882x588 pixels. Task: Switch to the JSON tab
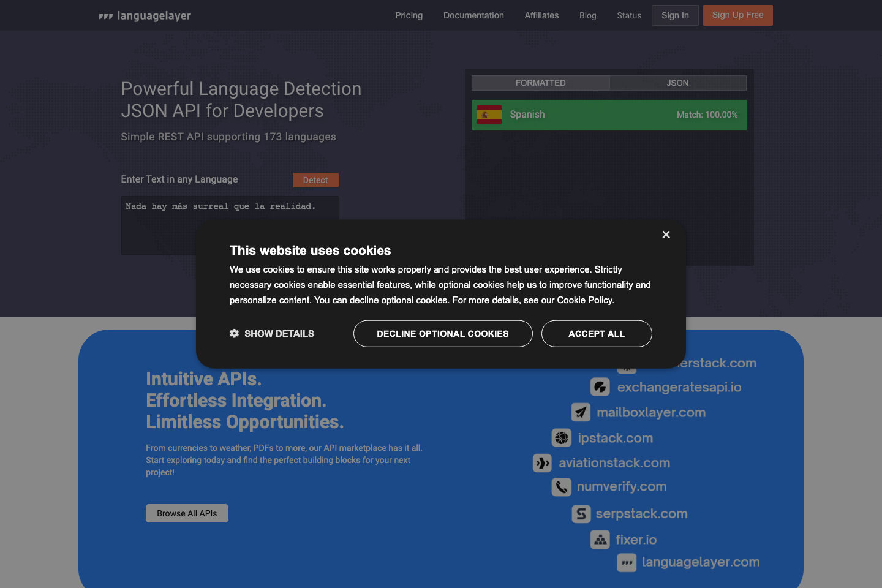coord(678,83)
